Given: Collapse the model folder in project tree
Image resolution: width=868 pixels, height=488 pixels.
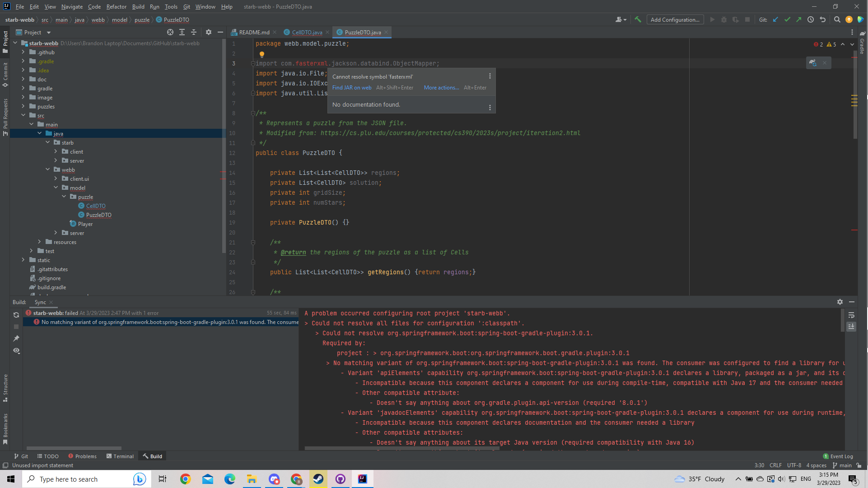Looking at the screenshot, I should [x=56, y=188].
